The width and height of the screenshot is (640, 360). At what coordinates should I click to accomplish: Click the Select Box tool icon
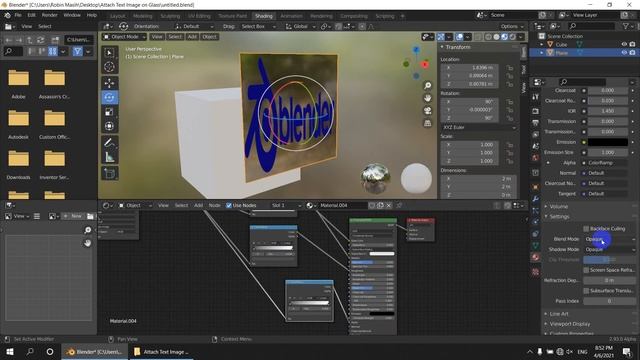point(109,53)
